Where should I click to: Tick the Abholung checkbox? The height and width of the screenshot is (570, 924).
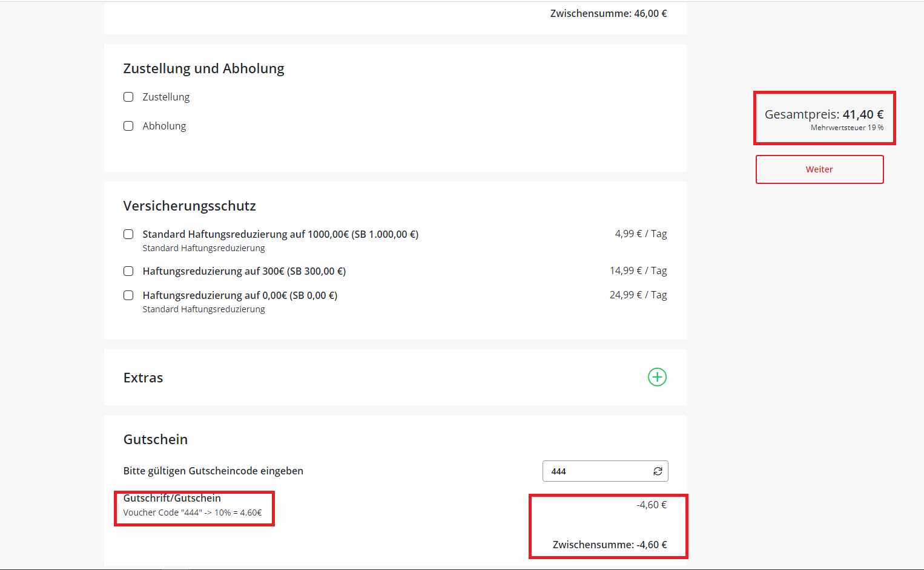[128, 126]
